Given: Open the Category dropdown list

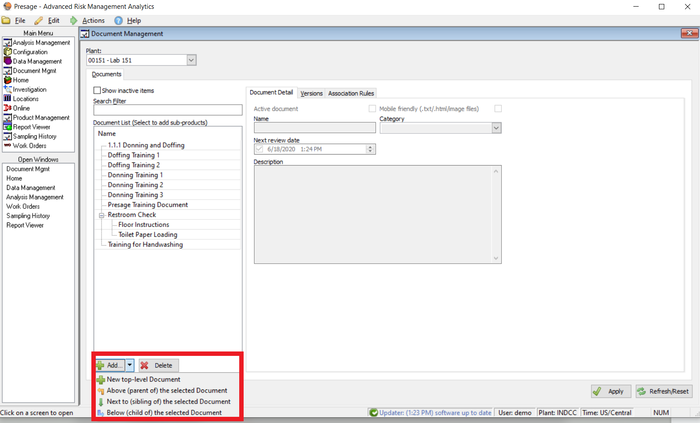Looking at the screenshot, I should click(496, 128).
